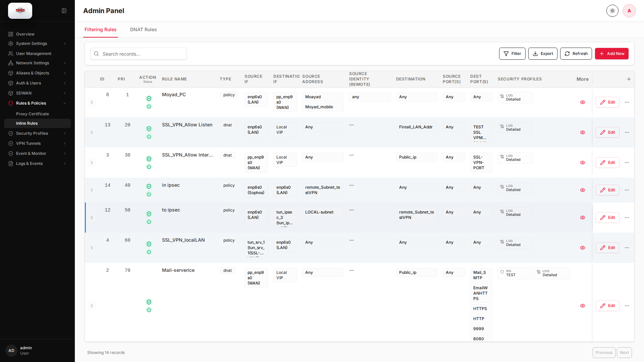Open the user avatar 'A' menu
The image size is (644, 362).
click(629, 11)
